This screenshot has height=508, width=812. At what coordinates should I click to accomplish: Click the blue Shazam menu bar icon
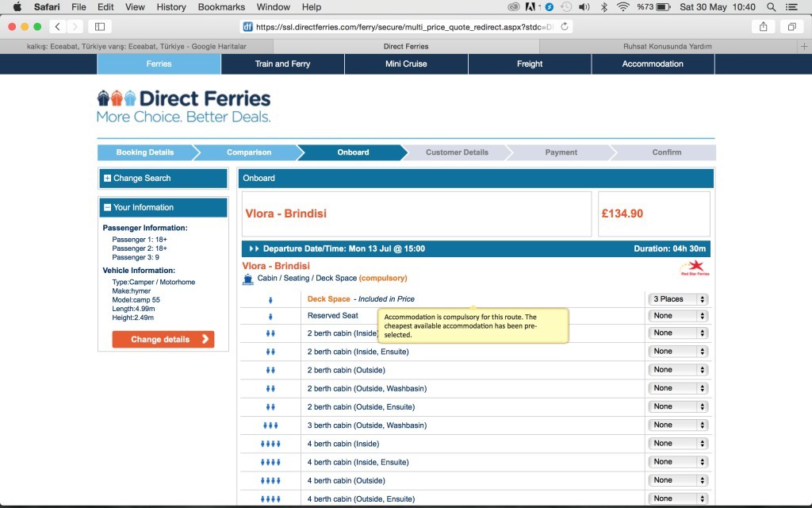tap(550, 6)
